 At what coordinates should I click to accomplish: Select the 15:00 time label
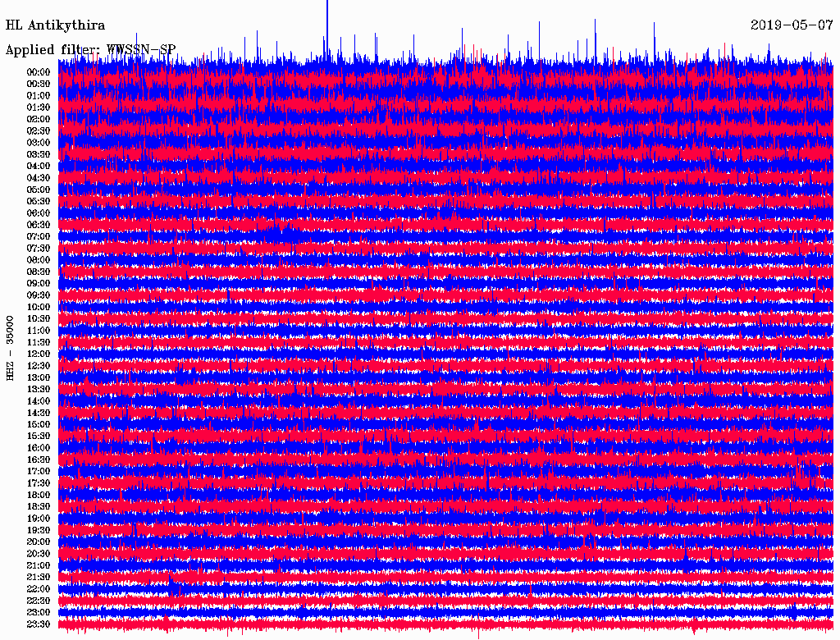[x=38, y=424]
